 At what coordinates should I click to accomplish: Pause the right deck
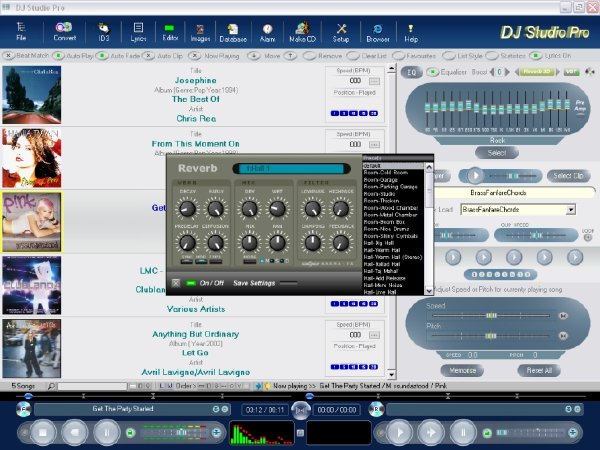click(463, 432)
